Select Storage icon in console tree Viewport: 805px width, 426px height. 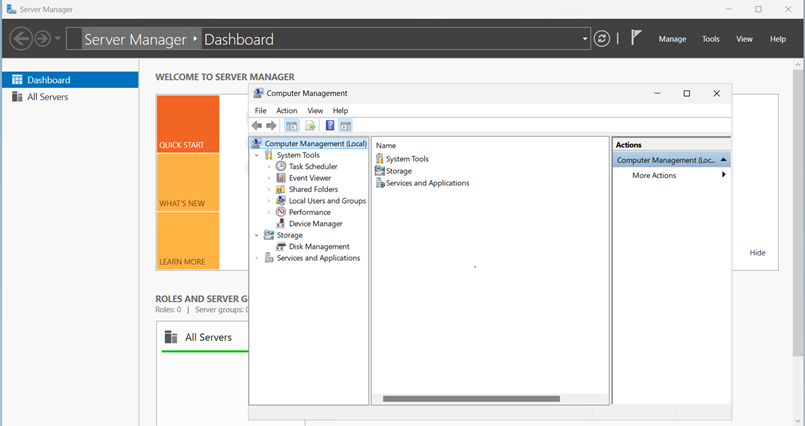269,235
